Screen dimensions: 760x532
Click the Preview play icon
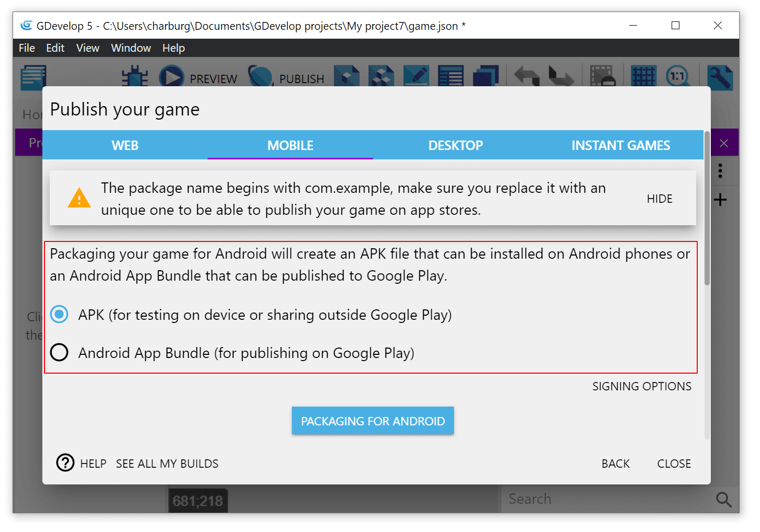pos(172,77)
